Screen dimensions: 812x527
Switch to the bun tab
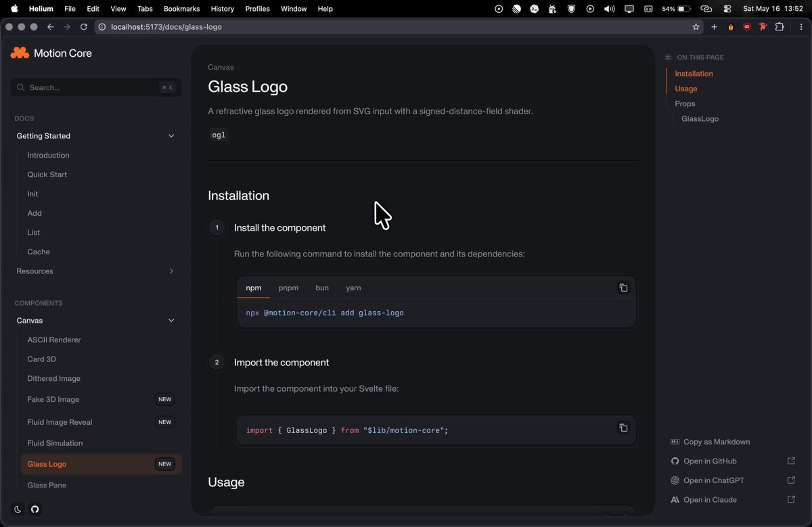pyautogui.click(x=322, y=288)
